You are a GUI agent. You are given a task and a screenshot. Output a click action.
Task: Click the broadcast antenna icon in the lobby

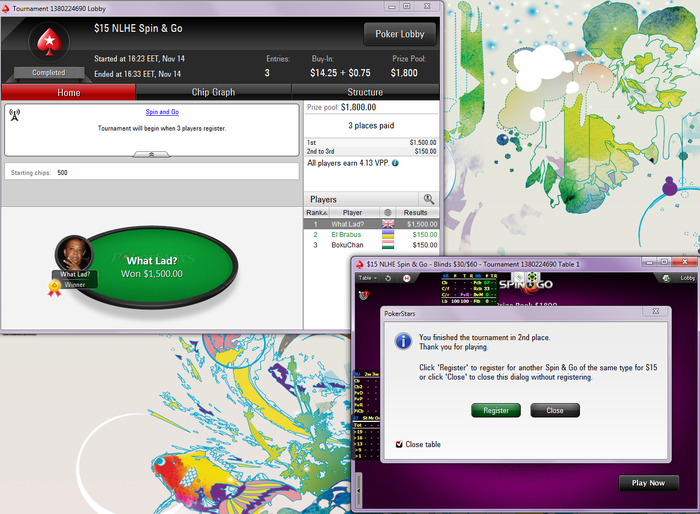click(x=15, y=115)
